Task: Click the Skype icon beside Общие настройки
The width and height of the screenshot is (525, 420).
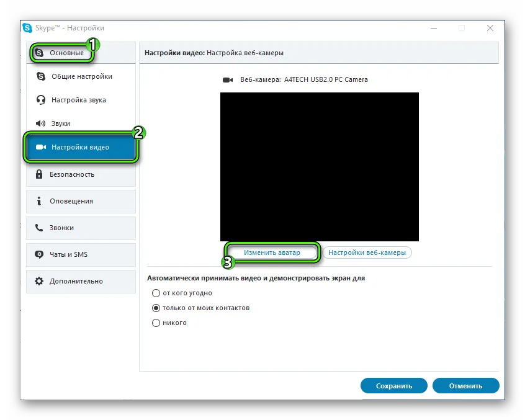Action: (41, 76)
